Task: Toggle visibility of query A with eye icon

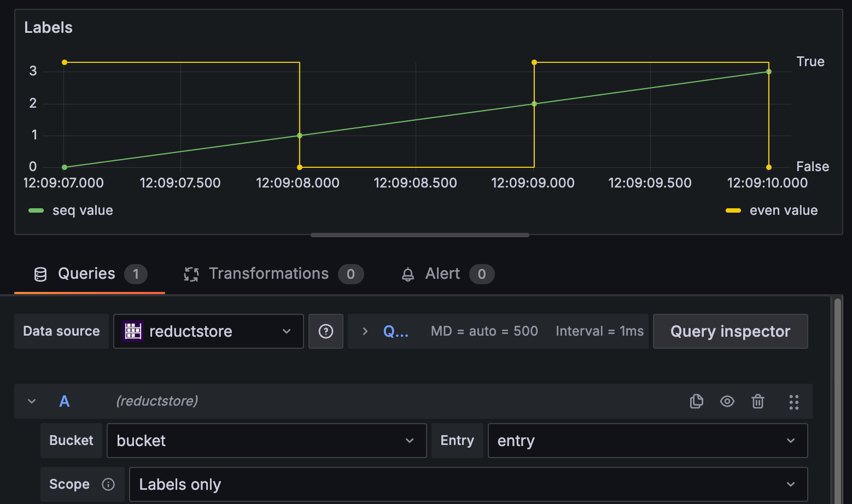Action: point(727,401)
